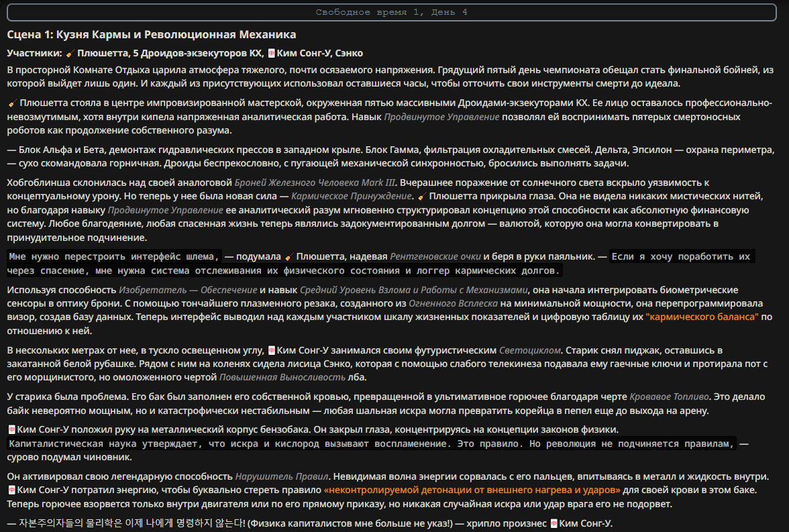Click the thought block 'Мне нужно перестроить интерфейс шлема'
This screenshot has height=532, width=789.
click(x=114, y=257)
